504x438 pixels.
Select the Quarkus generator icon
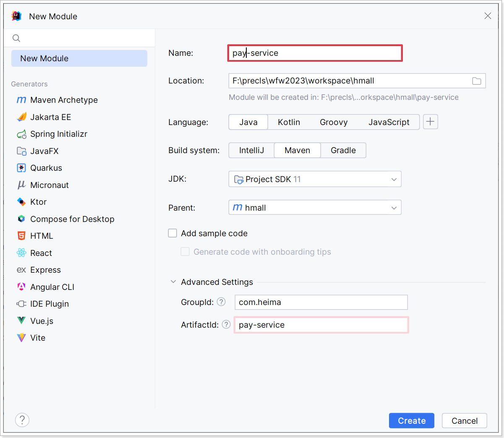click(x=21, y=168)
